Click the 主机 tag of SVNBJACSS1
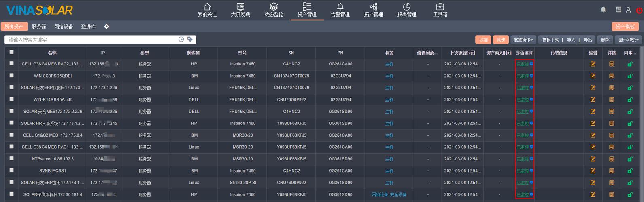 389,171
